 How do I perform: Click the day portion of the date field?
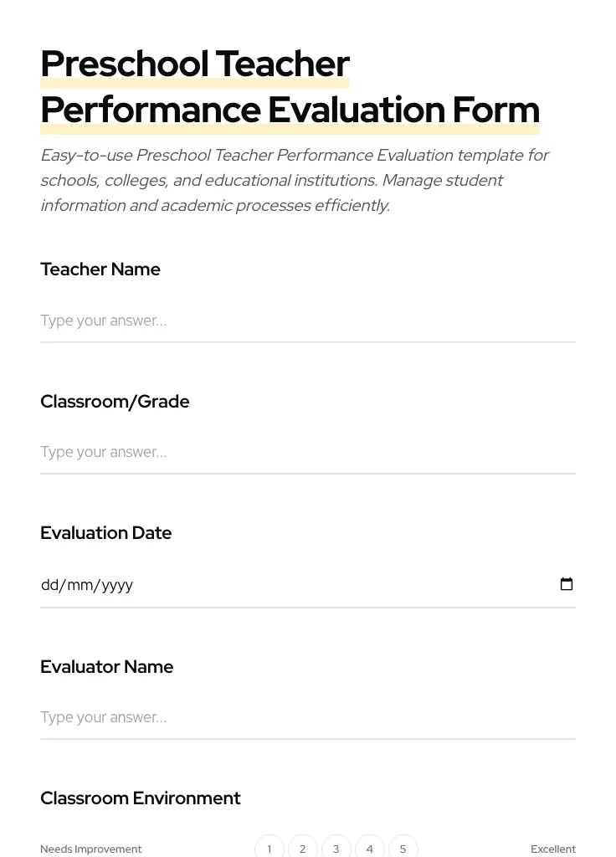pyautogui.click(x=50, y=584)
